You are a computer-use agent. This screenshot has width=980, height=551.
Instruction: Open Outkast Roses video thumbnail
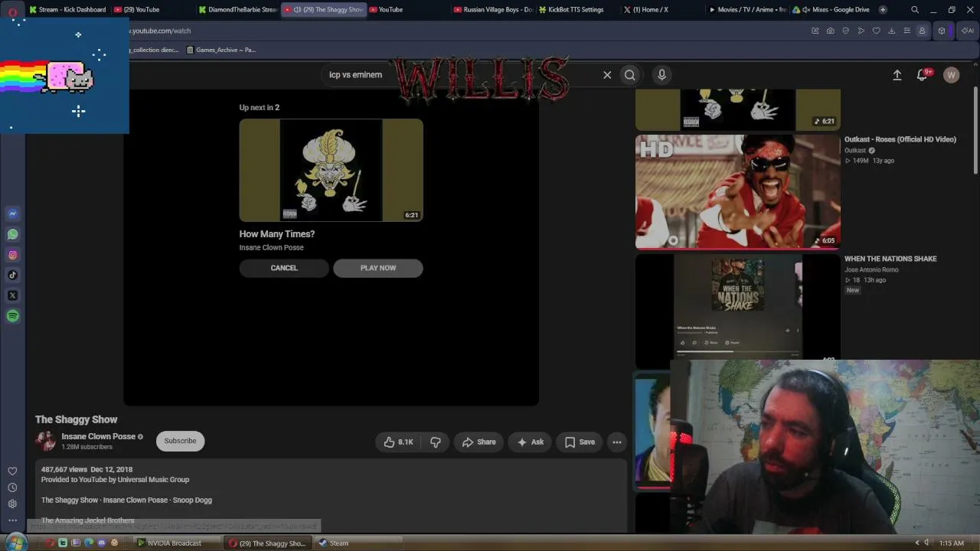point(737,192)
